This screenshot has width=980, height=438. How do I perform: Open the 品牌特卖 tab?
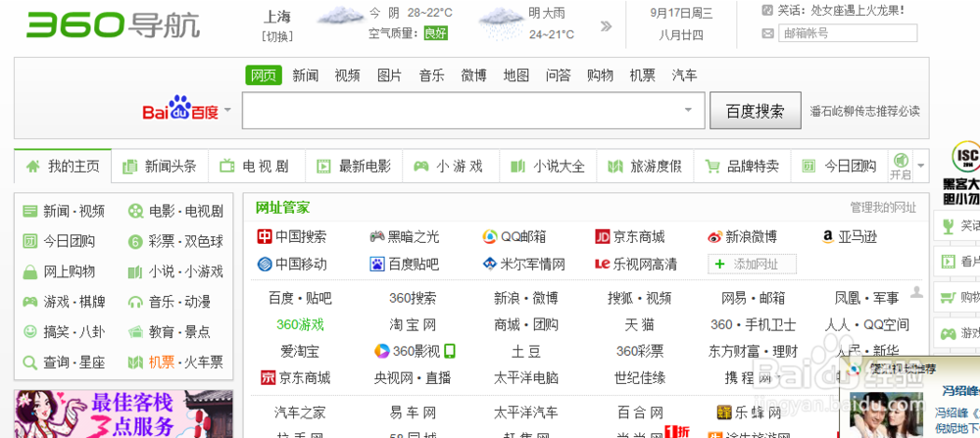pyautogui.click(x=743, y=167)
